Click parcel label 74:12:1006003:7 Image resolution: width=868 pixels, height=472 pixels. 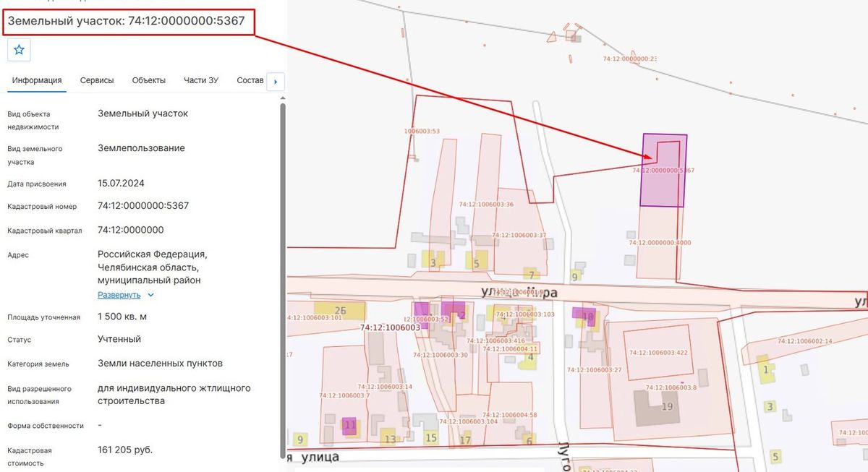pyautogui.click(x=344, y=395)
